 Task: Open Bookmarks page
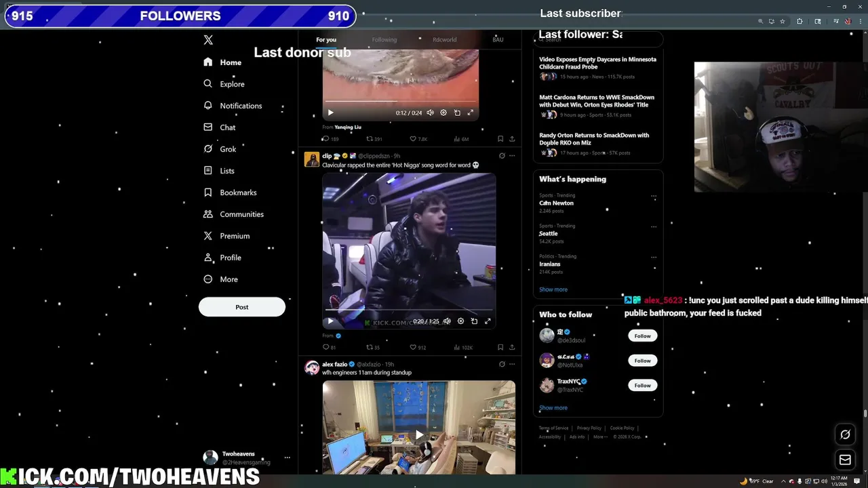point(230,192)
